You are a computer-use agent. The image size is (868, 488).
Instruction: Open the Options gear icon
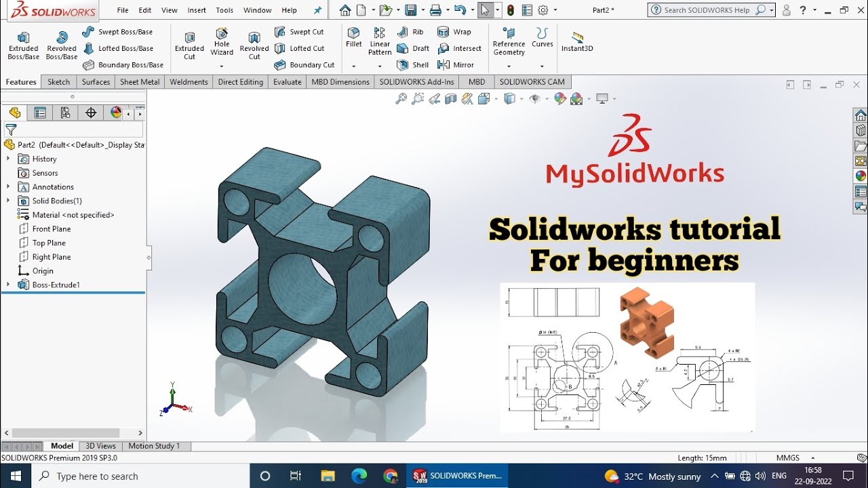pyautogui.click(x=542, y=10)
